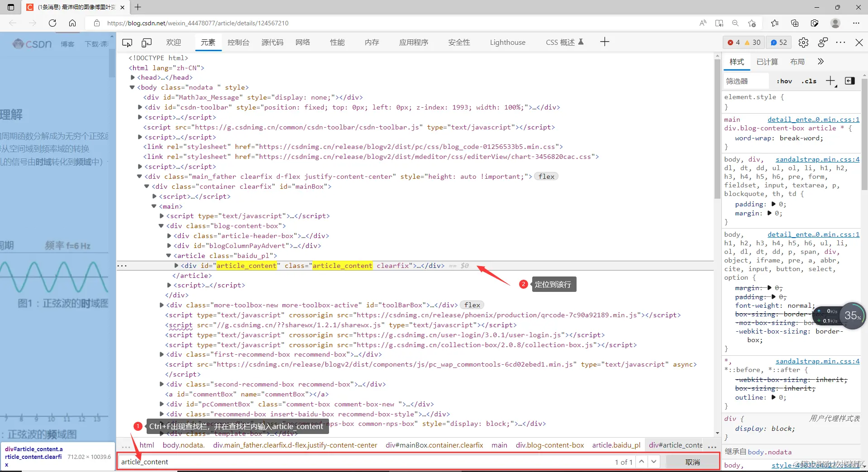868x472 pixels.
Task: Switch to the 控制台 (Console) tab
Action: click(238, 43)
